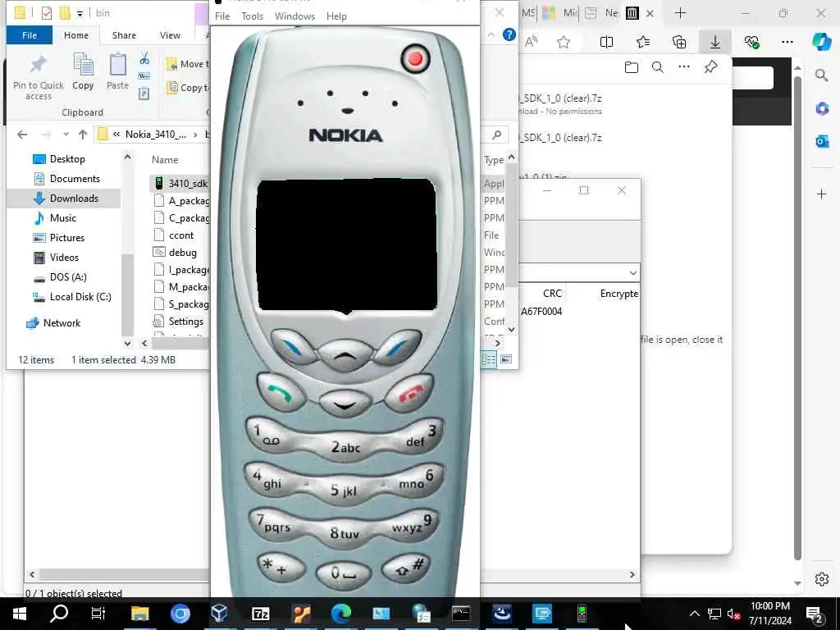Select the ccont file in list

(x=181, y=235)
